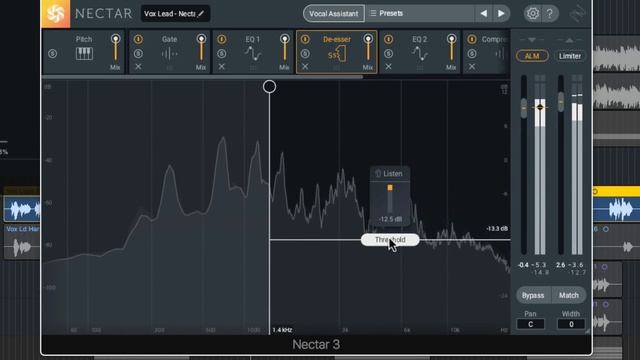Go to next preset arrow
Screen dimensions: 640x360
click(x=501, y=13)
